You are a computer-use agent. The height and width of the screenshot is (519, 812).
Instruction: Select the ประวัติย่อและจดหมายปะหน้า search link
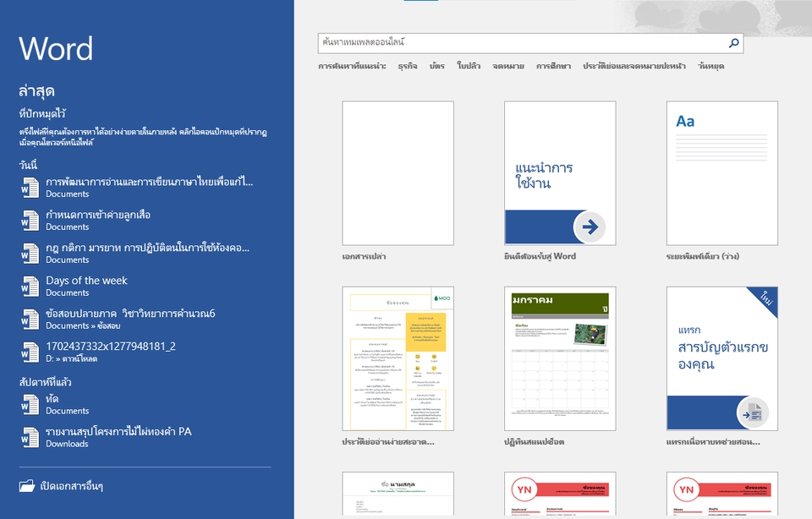click(634, 66)
